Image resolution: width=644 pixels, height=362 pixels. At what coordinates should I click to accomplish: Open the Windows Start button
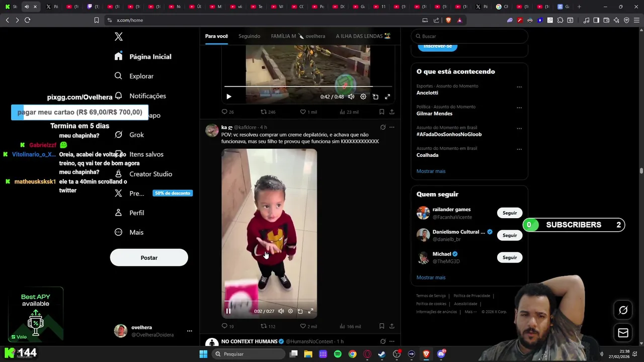[x=203, y=354]
